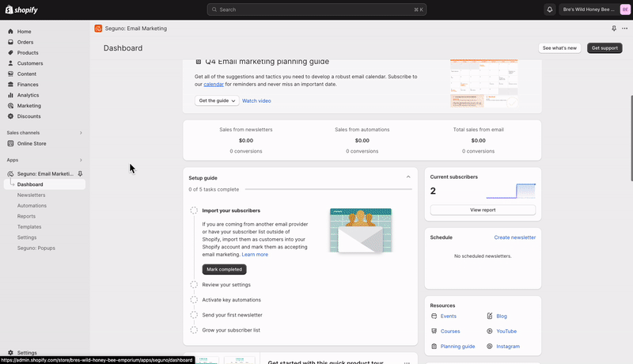The image size is (633, 364).
Task: Click the page vertical scrollbar
Action: [x=631, y=138]
